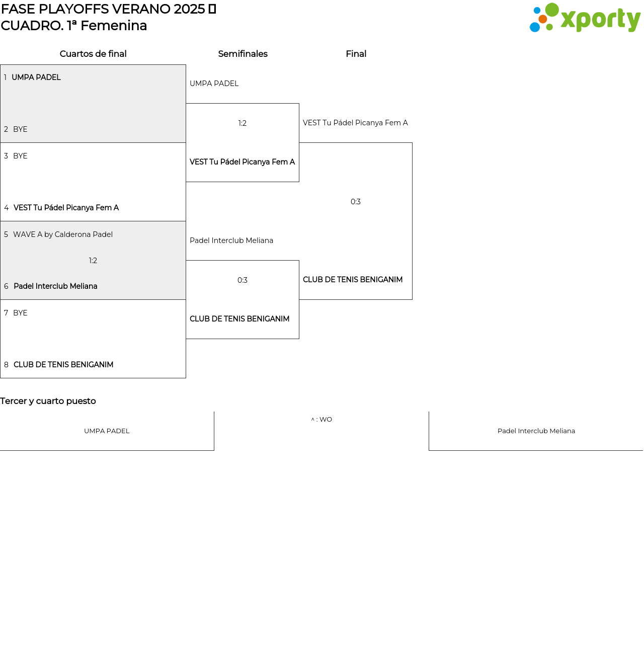Click the WO third place result

point(322,420)
